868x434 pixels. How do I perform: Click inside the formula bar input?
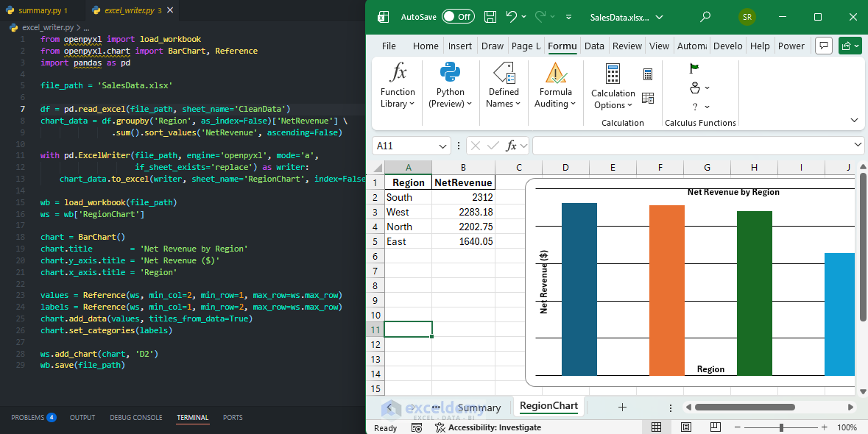[692, 146]
